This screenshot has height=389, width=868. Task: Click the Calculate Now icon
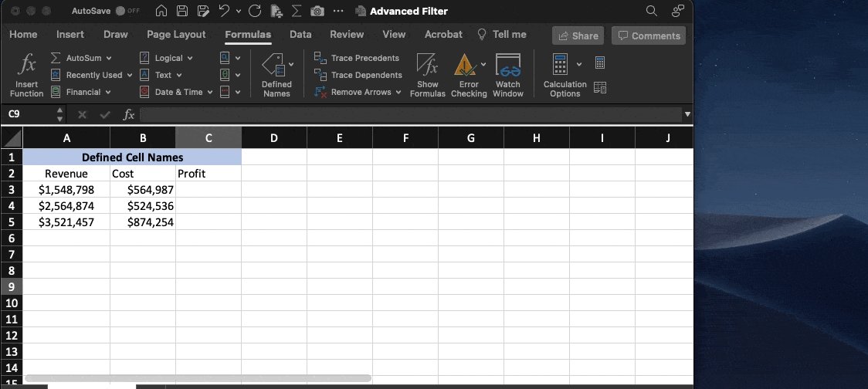[600, 63]
